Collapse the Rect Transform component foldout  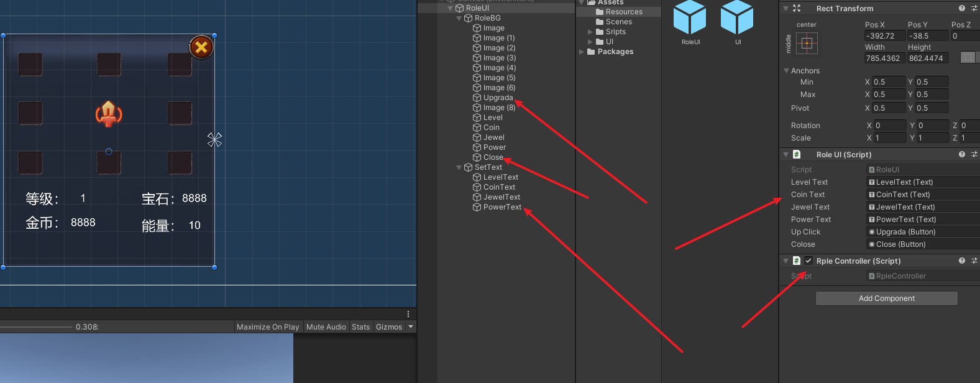(785, 8)
